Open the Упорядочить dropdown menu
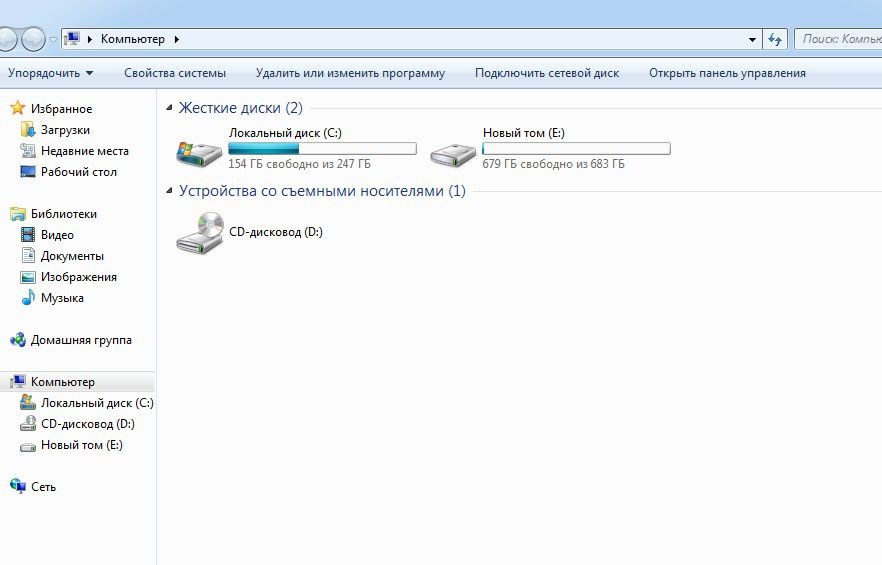The width and height of the screenshot is (882, 565). click(50, 73)
